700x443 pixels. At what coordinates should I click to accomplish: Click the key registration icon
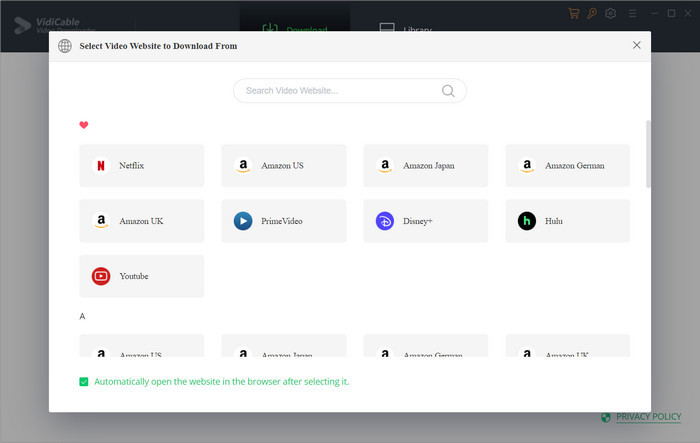click(592, 13)
